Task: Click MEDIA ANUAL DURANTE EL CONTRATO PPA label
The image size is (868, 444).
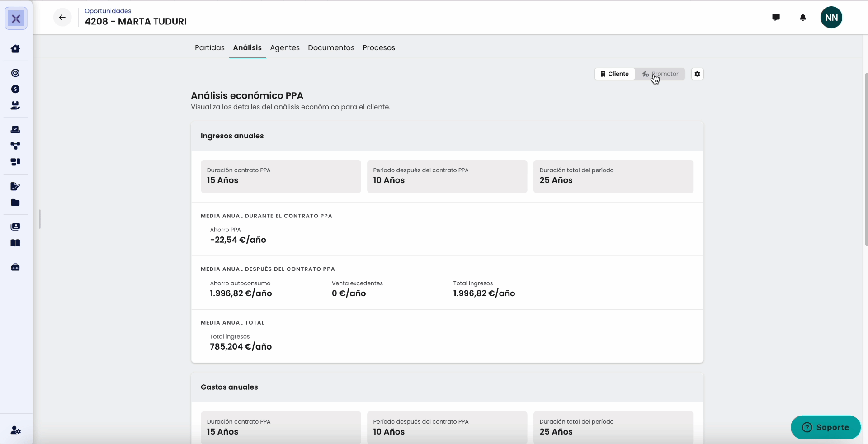Action: click(x=266, y=216)
